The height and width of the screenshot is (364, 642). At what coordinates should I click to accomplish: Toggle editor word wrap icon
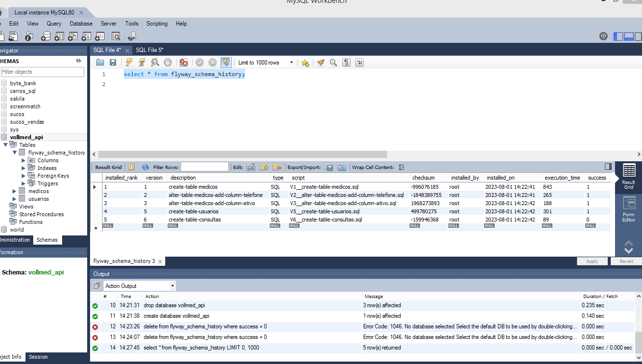pyautogui.click(x=359, y=63)
